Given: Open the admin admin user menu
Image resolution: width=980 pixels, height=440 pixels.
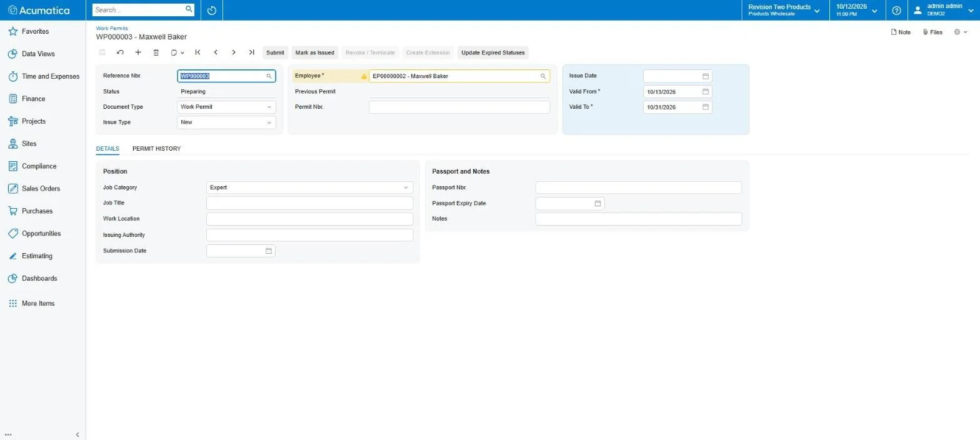Looking at the screenshot, I should 944,10.
